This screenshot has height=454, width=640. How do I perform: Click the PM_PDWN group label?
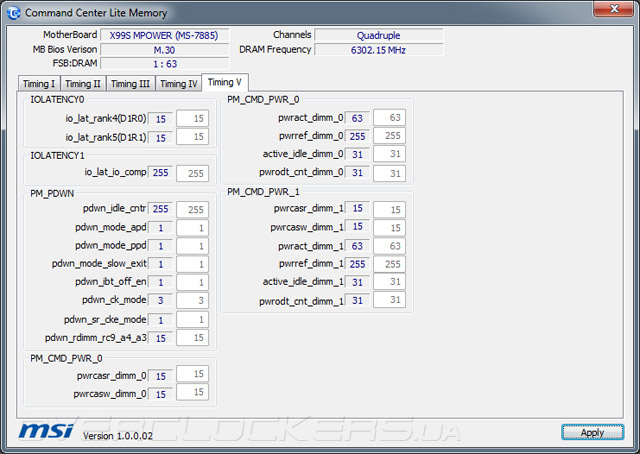tap(52, 194)
